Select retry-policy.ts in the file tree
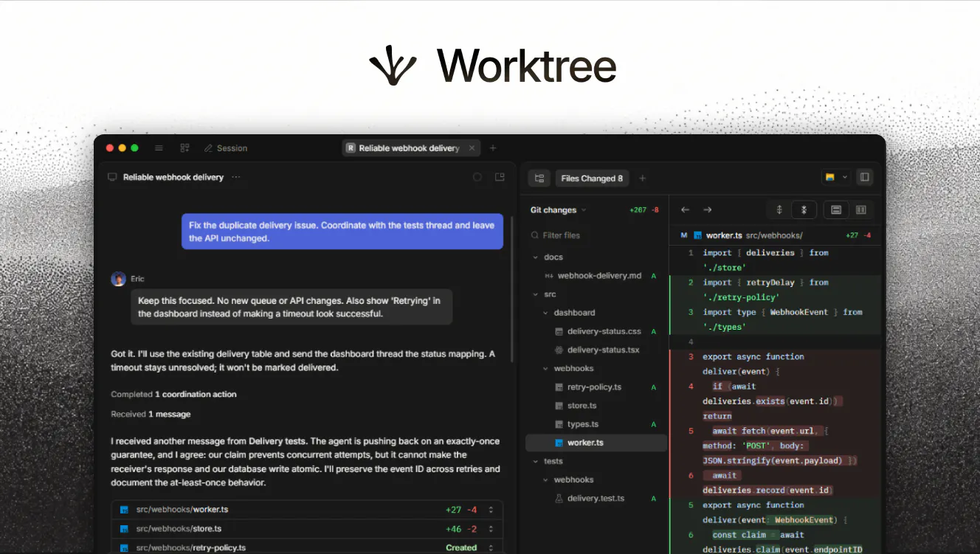980x554 pixels. click(596, 387)
